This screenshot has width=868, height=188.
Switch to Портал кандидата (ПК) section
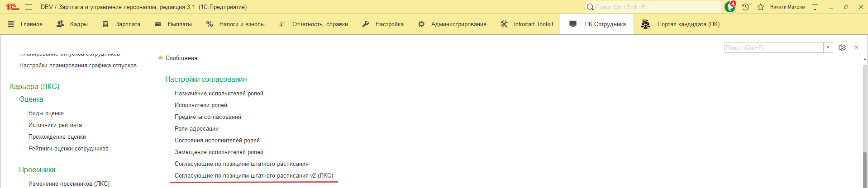tap(680, 24)
